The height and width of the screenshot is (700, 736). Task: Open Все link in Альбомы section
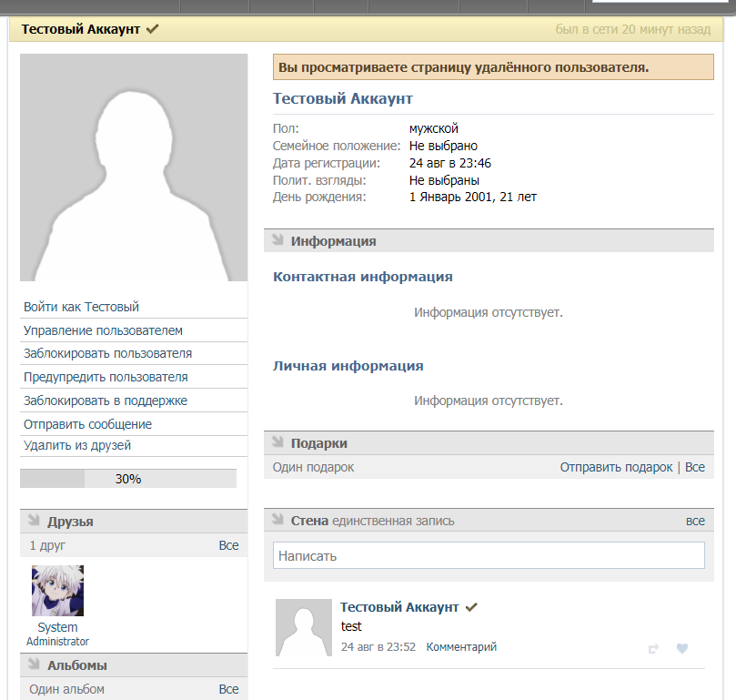(228, 689)
